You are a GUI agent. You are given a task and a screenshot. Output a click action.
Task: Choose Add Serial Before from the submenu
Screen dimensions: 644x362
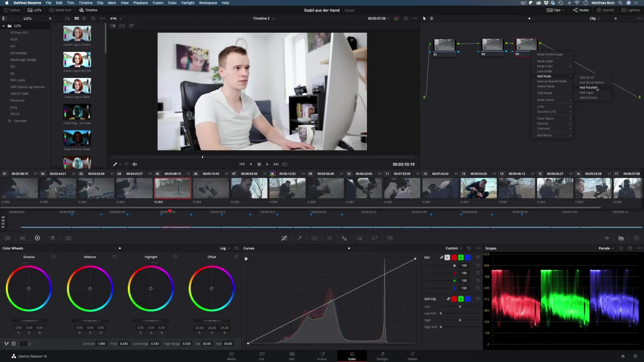(591, 82)
